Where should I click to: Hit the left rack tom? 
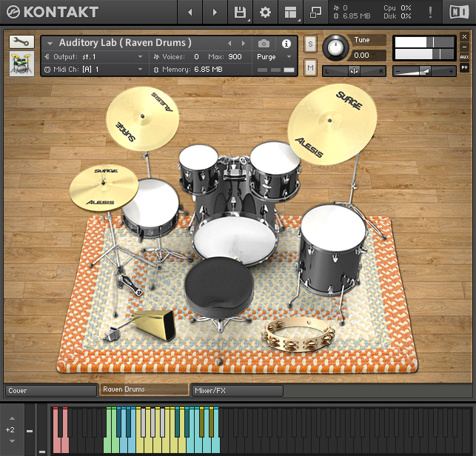[198, 155]
